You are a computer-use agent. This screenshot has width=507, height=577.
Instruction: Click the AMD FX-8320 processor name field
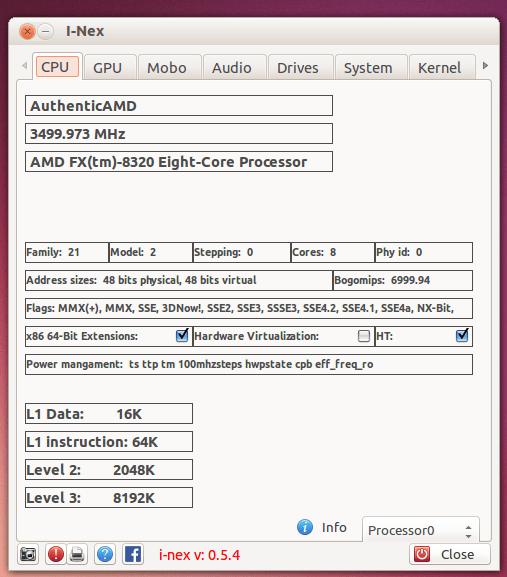[x=179, y=162]
